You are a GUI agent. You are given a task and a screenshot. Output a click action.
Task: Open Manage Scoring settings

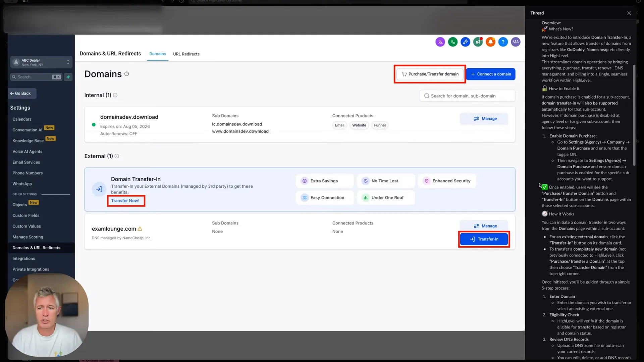click(28, 237)
